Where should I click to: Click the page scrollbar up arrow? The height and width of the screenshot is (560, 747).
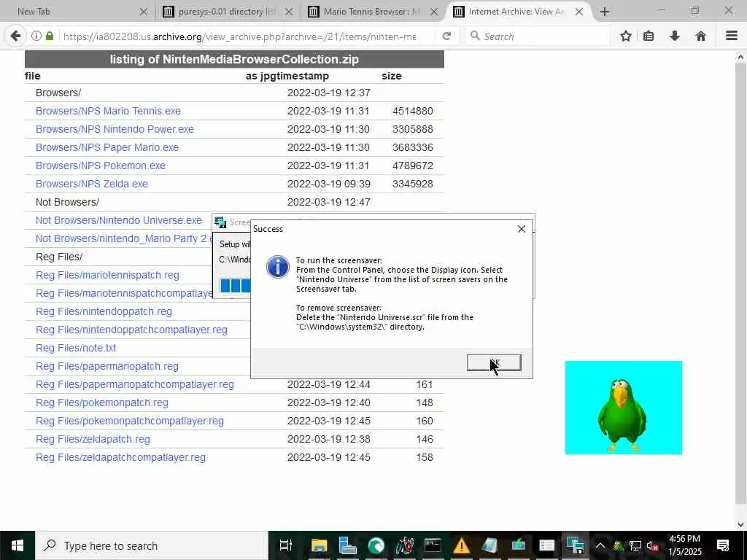[740, 57]
